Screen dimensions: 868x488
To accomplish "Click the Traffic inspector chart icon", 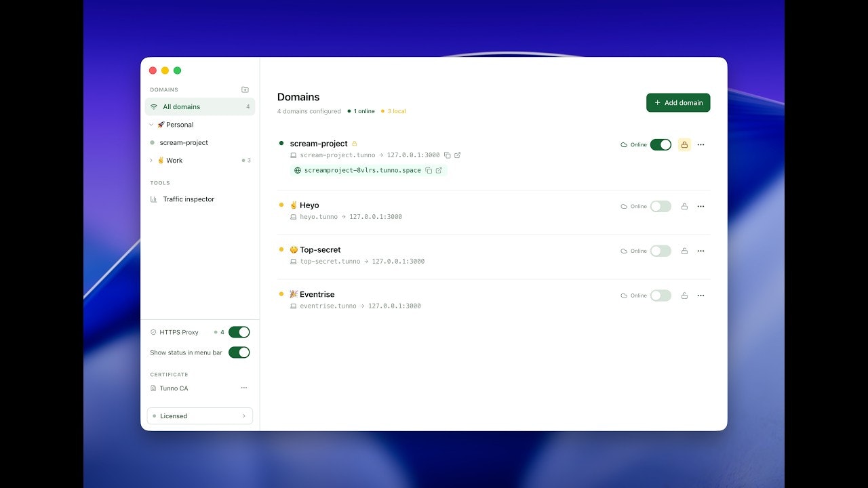I will click(154, 199).
